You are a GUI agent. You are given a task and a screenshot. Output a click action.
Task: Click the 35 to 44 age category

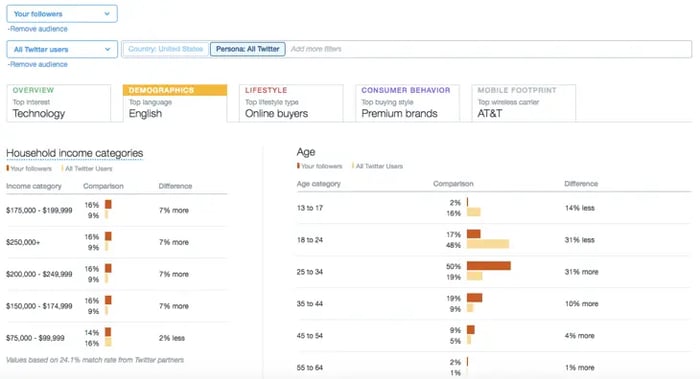click(x=310, y=304)
